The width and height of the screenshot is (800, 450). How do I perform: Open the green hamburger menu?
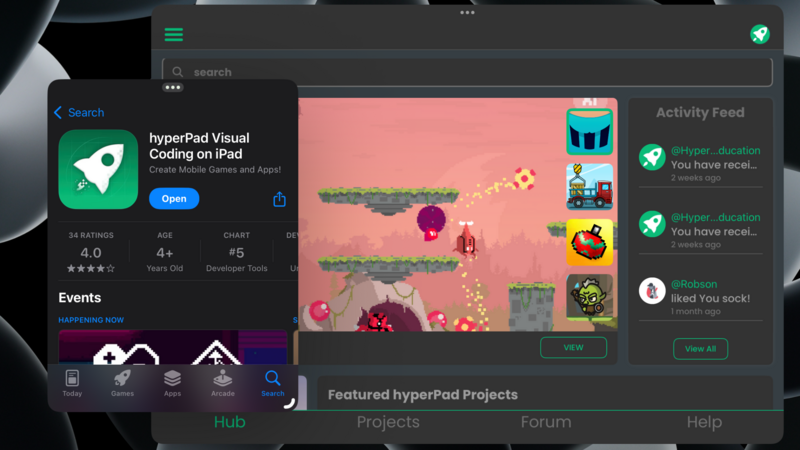tap(173, 34)
